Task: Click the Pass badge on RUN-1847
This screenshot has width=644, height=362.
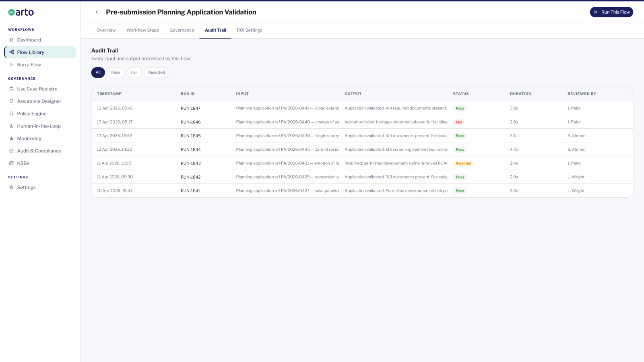Action: 460,109
